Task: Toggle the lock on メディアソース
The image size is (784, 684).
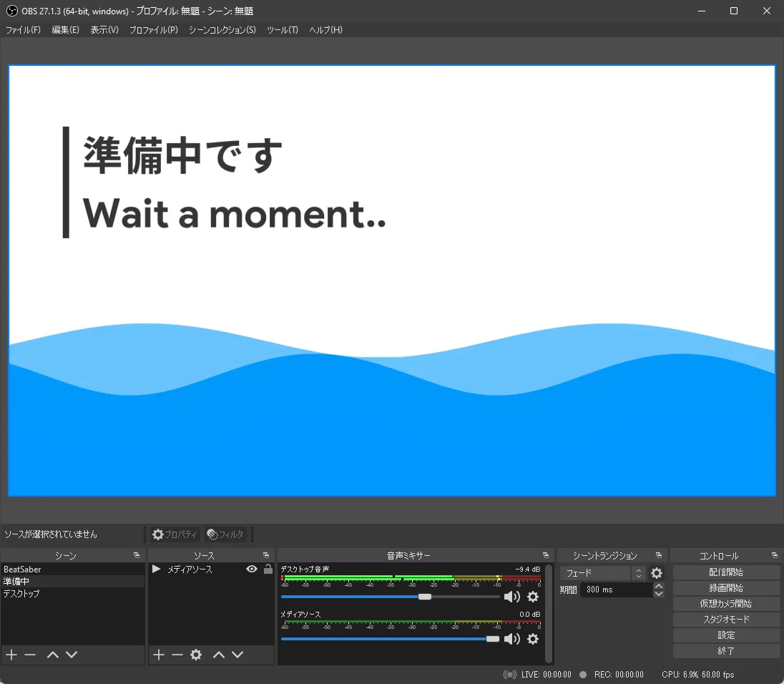Action: 268,570
